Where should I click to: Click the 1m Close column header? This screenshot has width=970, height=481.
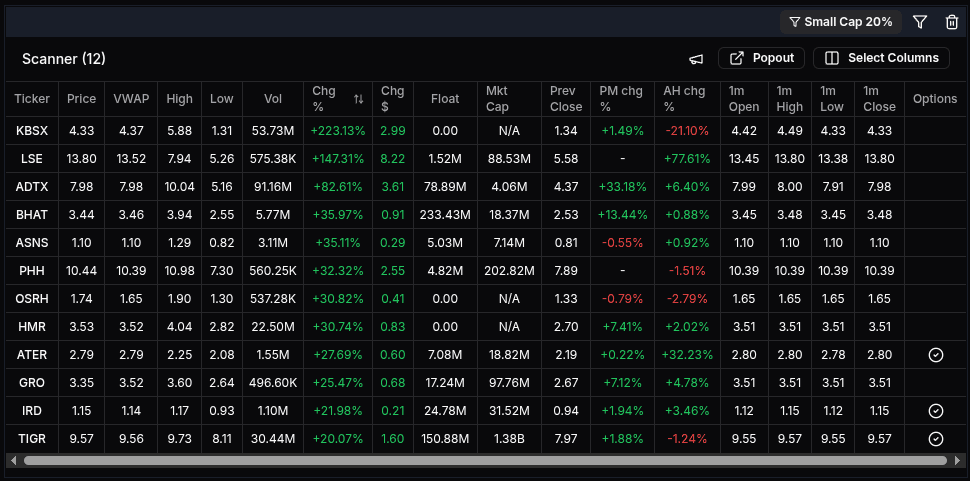(x=880, y=99)
